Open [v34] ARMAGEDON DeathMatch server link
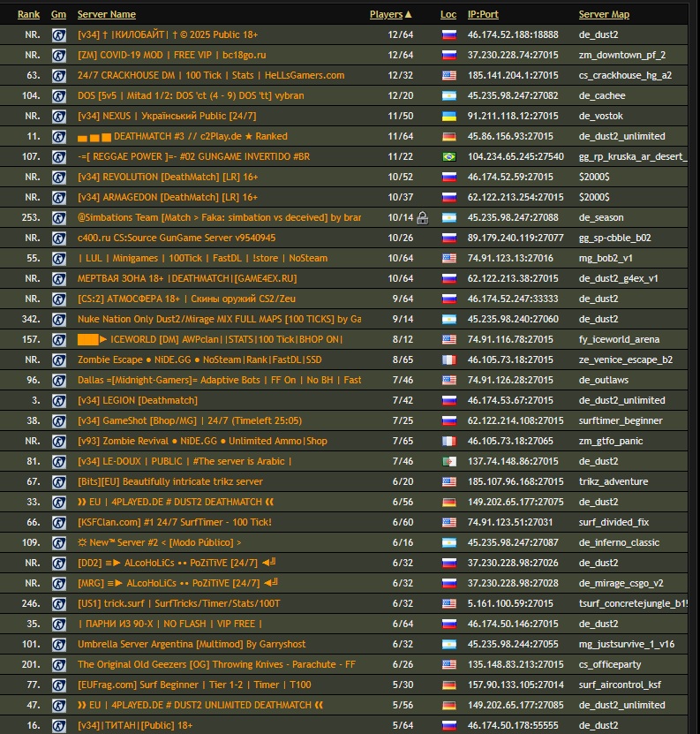 168,197
